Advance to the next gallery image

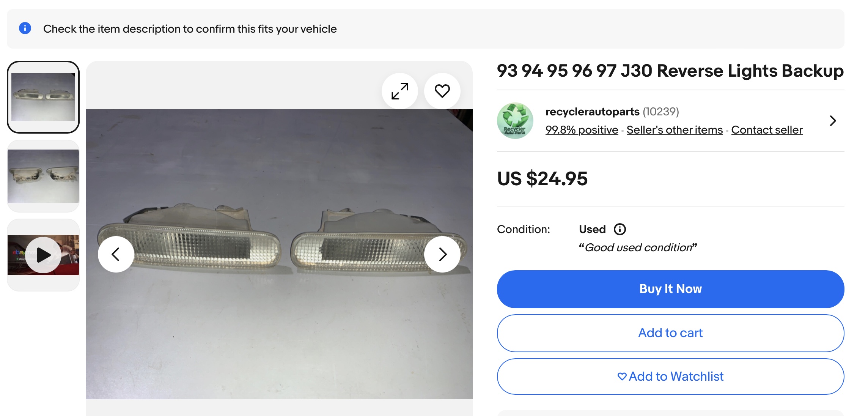[442, 254]
